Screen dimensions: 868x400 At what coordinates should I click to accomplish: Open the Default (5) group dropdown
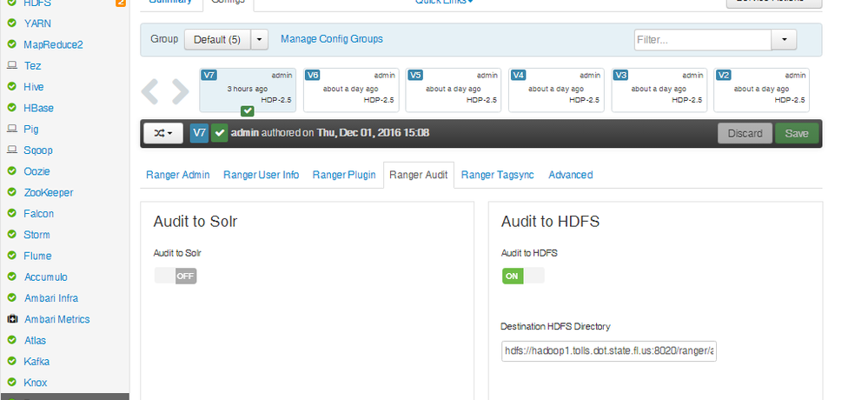[217, 40]
